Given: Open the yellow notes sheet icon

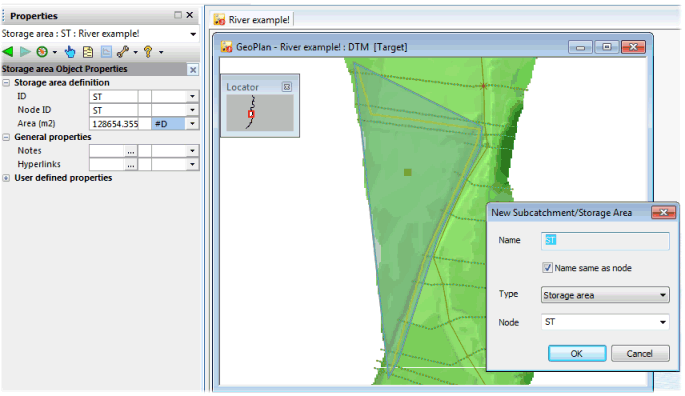Looking at the screenshot, I should (x=88, y=52).
